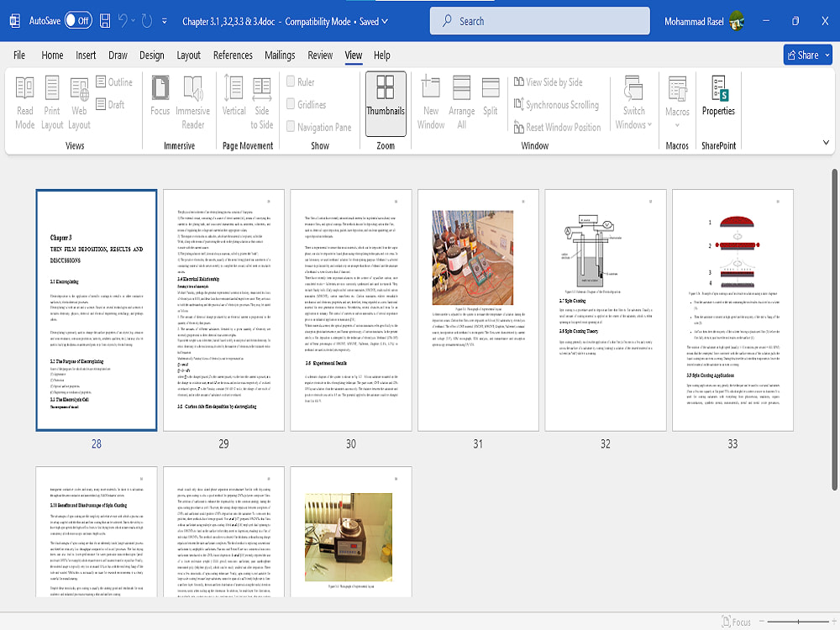This screenshot has width=840, height=630.
Task: Toggle the Thumbnails zoom button
Action: tap(386, 102)
